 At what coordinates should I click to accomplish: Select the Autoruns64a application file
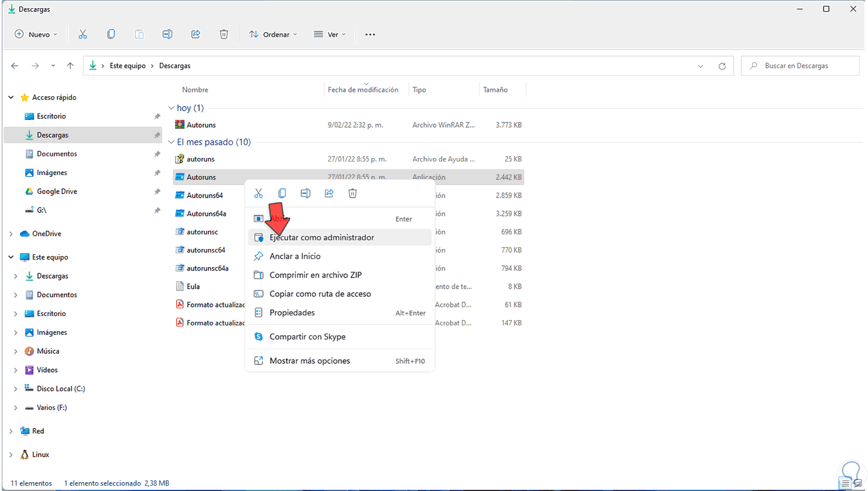click(x=207, y=214)
